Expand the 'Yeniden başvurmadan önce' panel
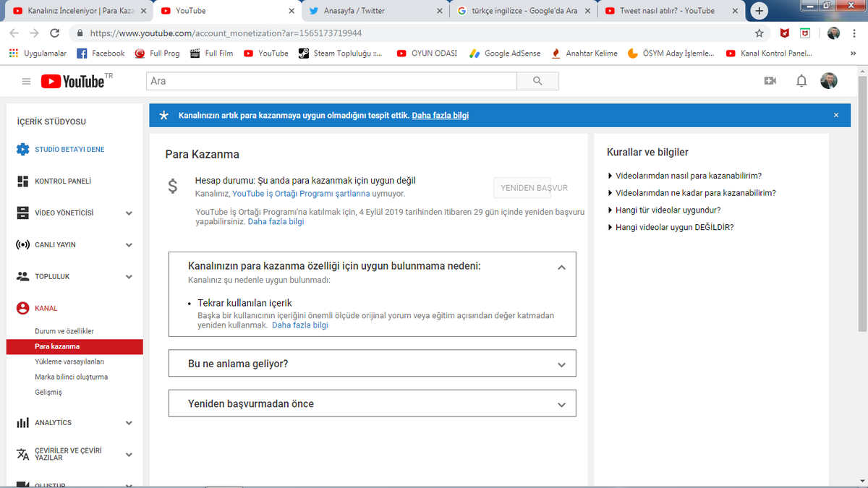The image size is (868, 488). pyautogui.click(x=561, y=405)
